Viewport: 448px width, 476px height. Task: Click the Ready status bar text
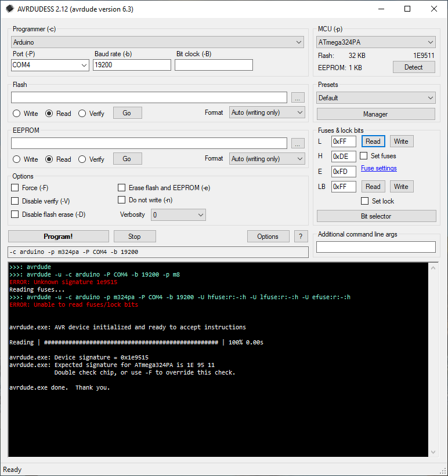[x=12, y=470]
